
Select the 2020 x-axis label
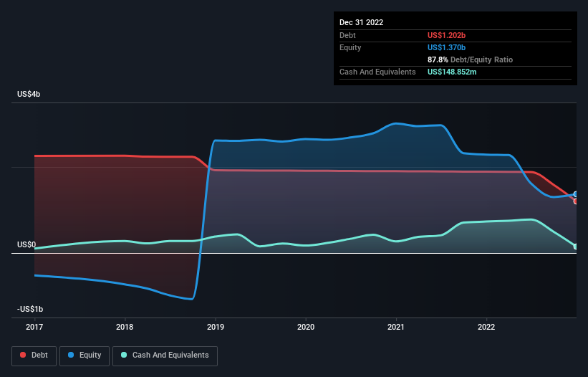point(306,327)
